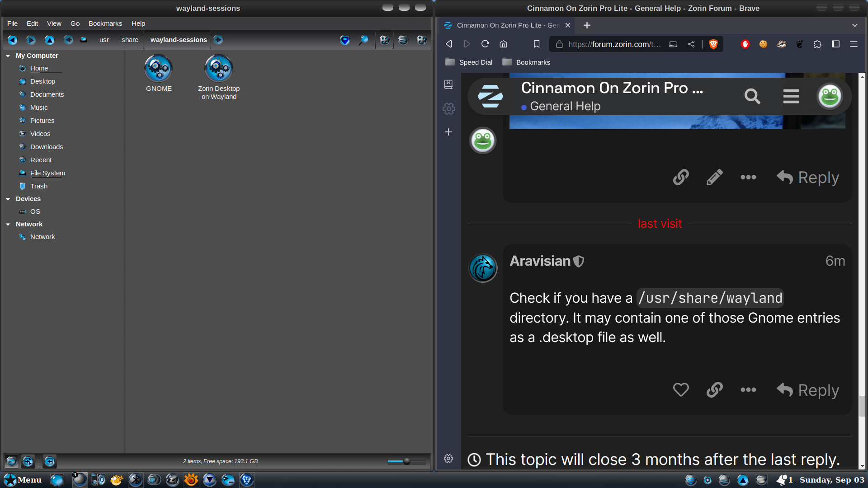868x488 pixels.
Task: Collapse the Network section in sidebar
Action: click(8, 224)
